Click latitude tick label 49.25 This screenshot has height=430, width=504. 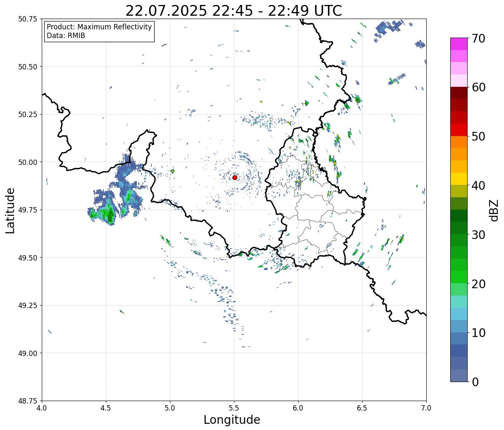[x=28, y=306]
